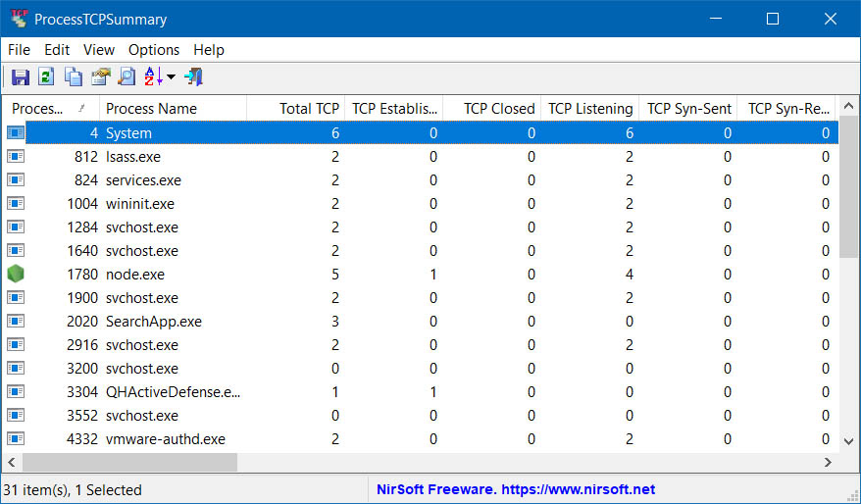861x504 pixels.
Task: Click the icon beside svchost.exe PID 1284
Action: (16, 227)
